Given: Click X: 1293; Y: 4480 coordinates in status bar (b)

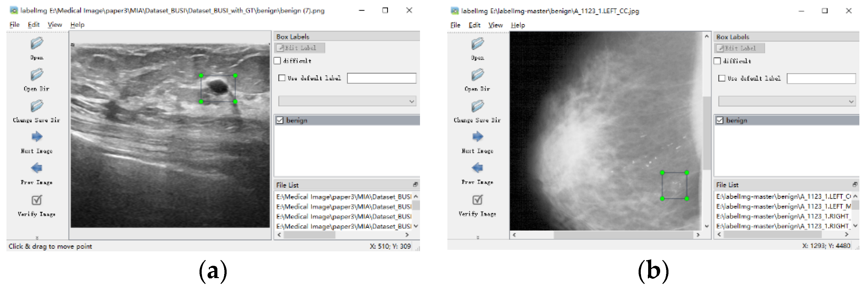Looking at the screenshot, I should [x=826, y=245].
